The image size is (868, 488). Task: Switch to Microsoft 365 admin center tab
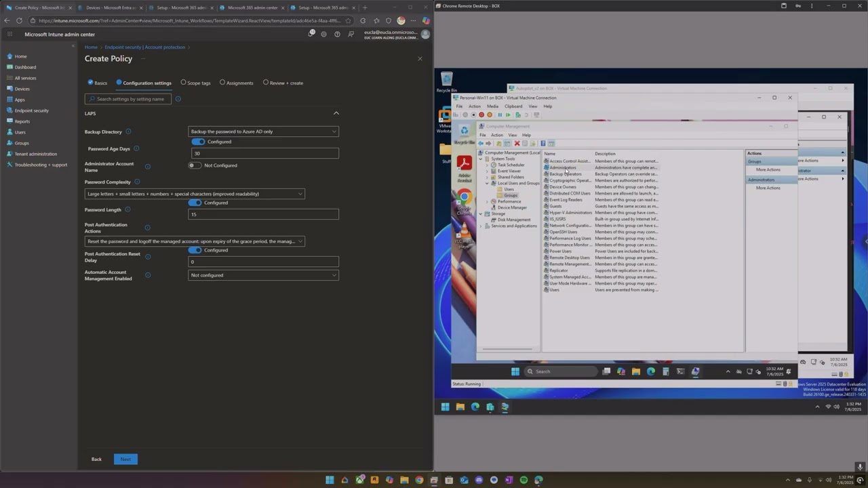tap(252, 7)
